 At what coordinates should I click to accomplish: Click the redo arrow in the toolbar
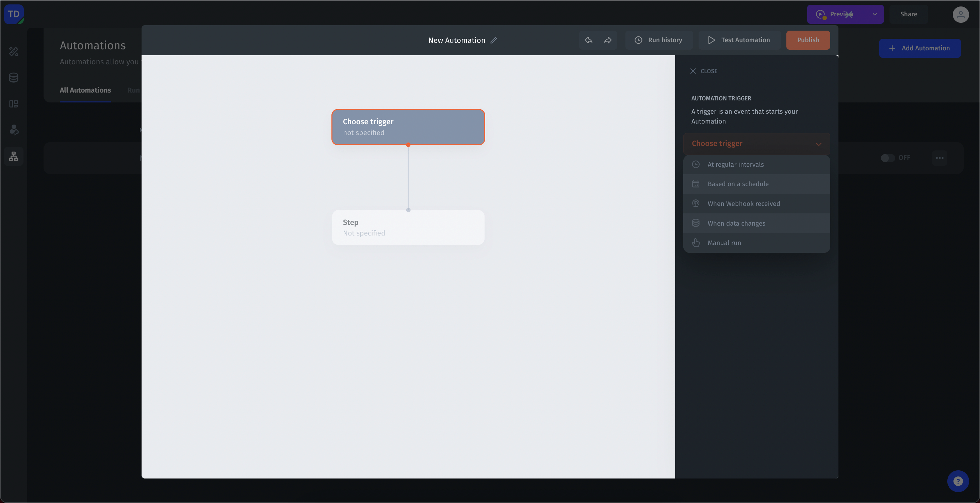tap(607, 40)
